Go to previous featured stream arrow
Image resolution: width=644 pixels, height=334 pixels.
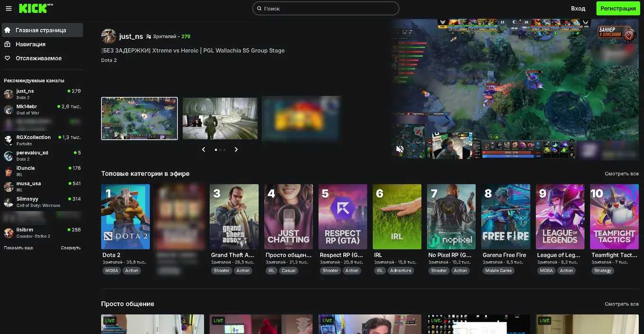click(204, 149)
